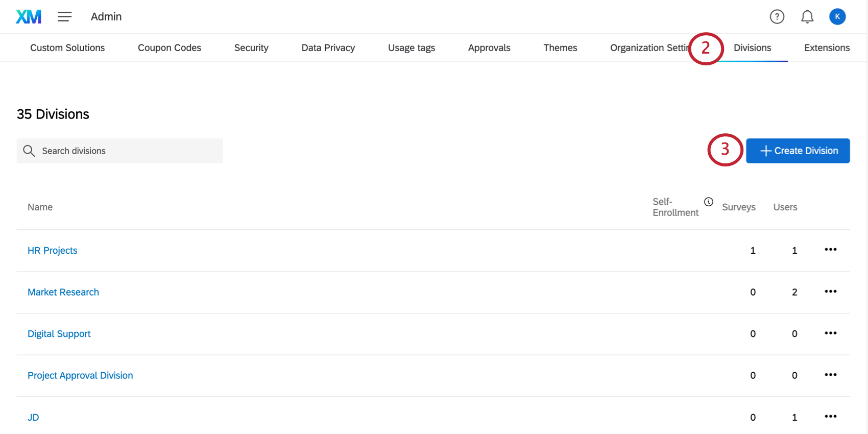Open the help question mark icon

tap(777, 17)
